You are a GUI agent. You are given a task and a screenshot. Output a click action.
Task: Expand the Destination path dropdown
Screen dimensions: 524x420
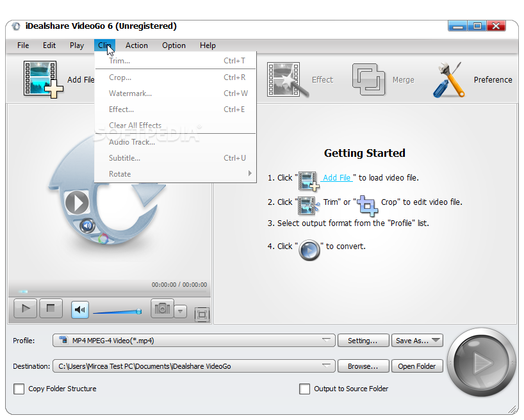pyautogui.click(x=327, y=366)
